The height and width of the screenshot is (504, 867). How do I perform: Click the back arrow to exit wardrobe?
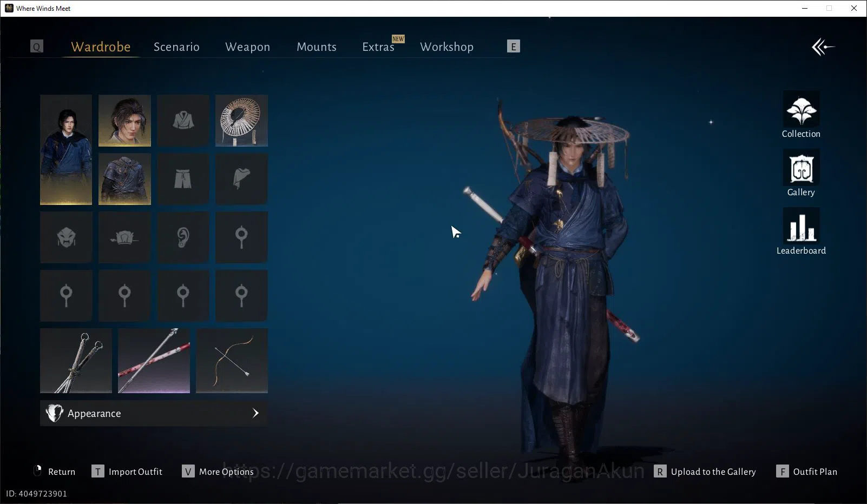(823, 47)
